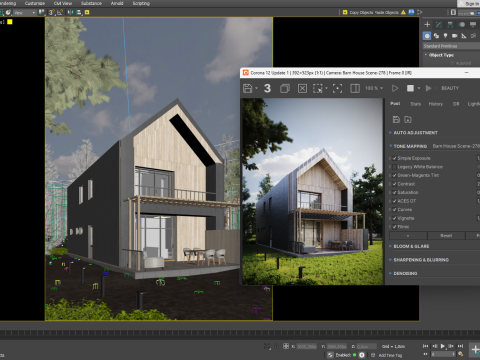Open the Display tab monitor icon in command panel
The height and width of the screenshot is (360, 480).
click(x=473, y=24)
